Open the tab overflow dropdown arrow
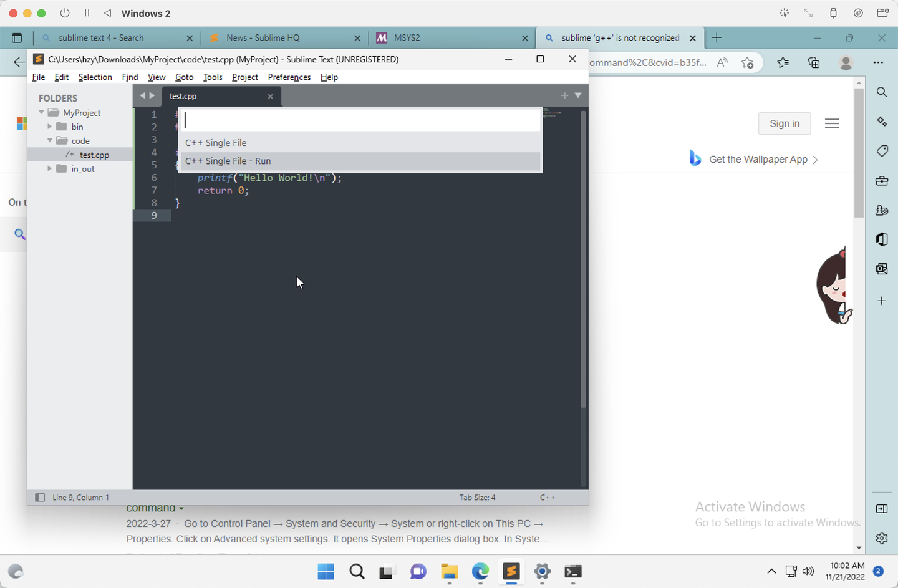 coord(577,96)
